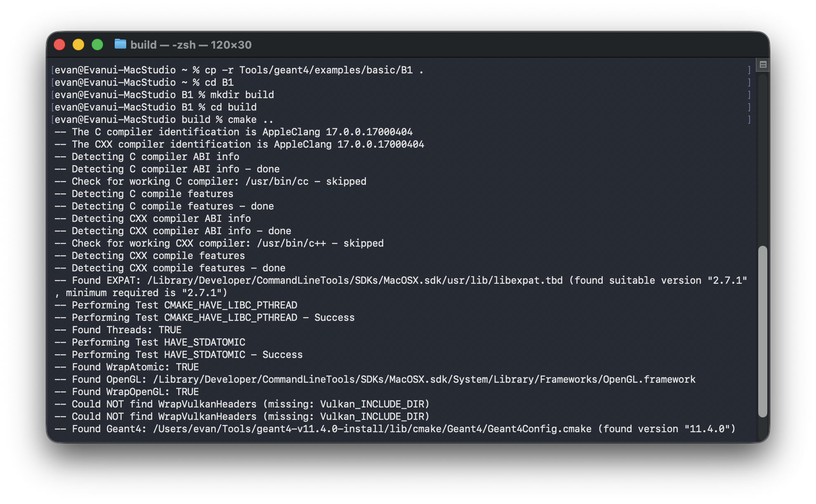The width and height of the screenshot is (816, 504).
Task: Click the "cp -r Tools/geant4/examples/basic/B1 ." command
Action: pyautogui.click(x=314, y=70)
